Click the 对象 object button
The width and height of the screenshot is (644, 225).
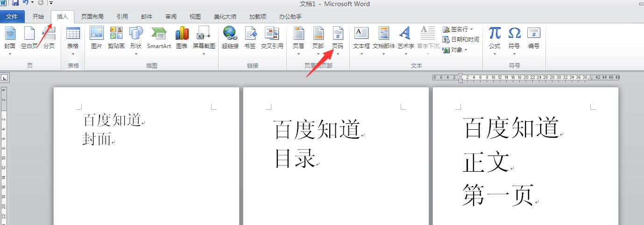point(455,49)
